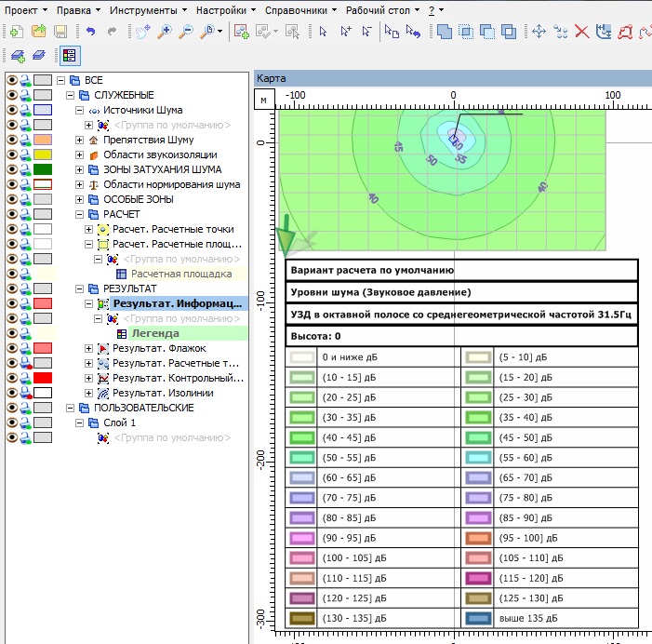Click the undo arrow icon
The image size is (652, 644).
[x=90, y=32]
